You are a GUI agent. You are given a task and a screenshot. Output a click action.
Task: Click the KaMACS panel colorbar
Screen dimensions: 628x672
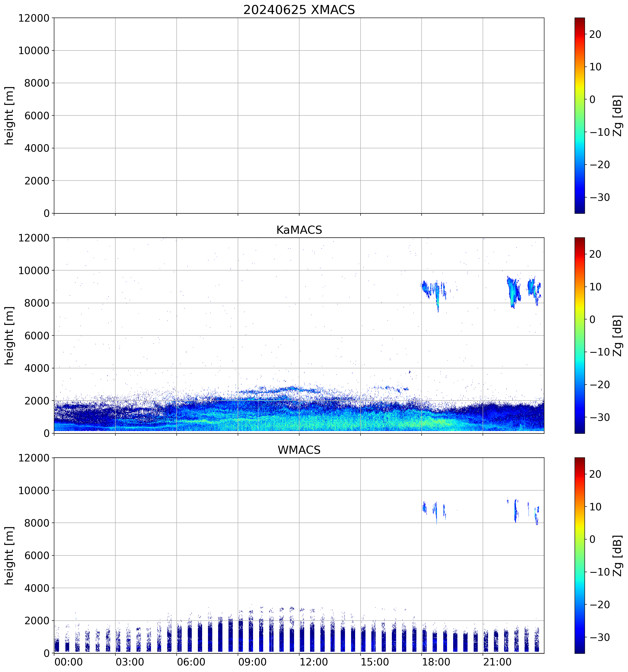[x=579, y=335]
